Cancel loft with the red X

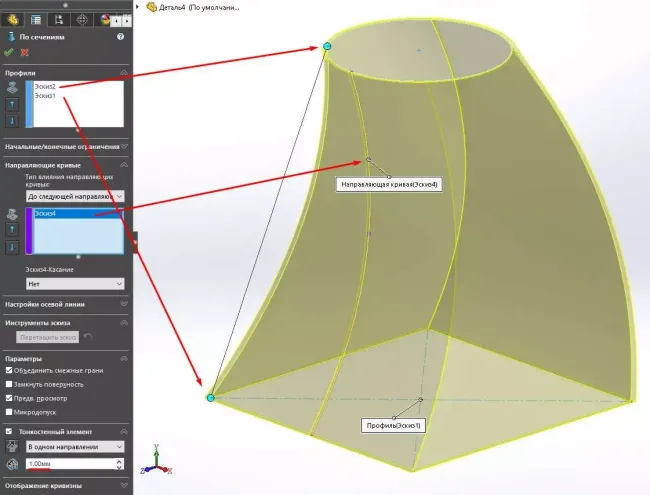[24, 52]
